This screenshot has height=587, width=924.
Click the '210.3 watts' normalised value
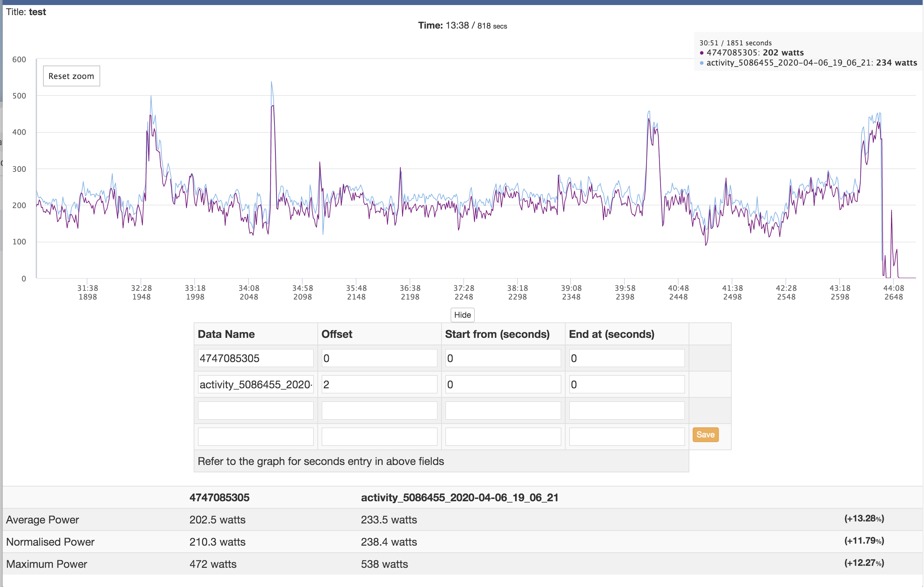click(x=217, y=542)
